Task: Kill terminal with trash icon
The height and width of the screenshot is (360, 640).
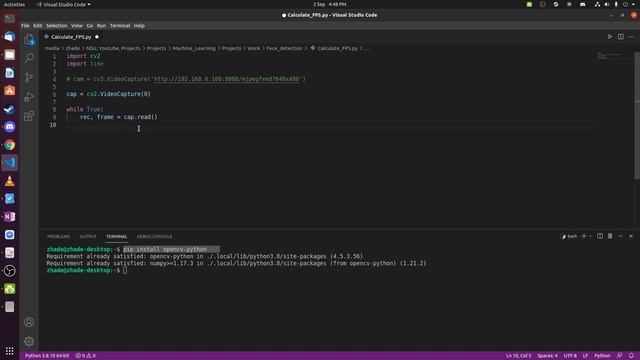Action: coord(610,236)
